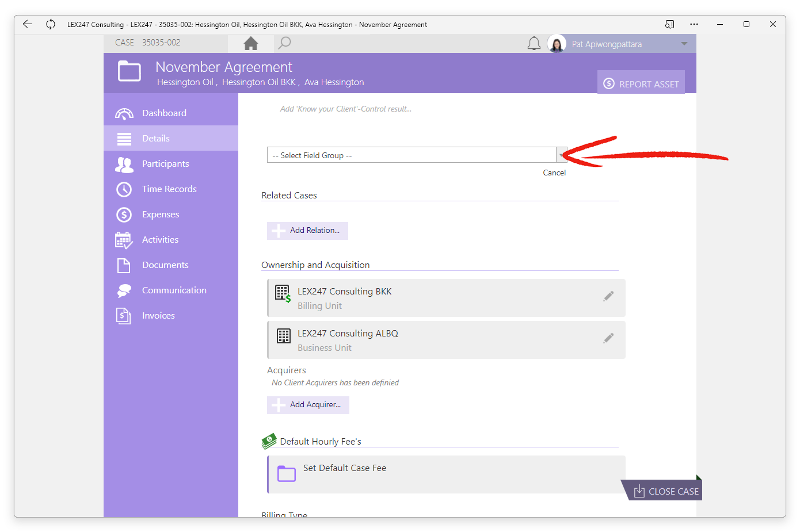Click the Default Hourly Fee's money icon
Screen dimensions: 800x532
click(x=269, y=441)
